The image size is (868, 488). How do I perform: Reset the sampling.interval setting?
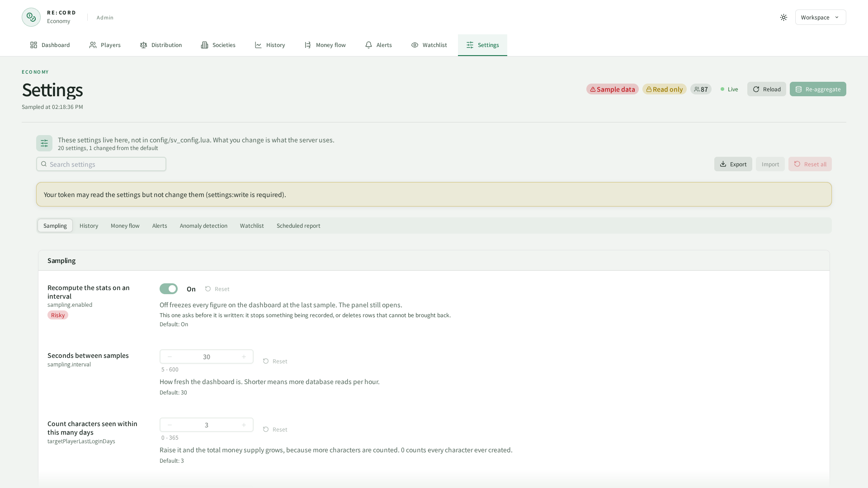click(x=275, y=361)
